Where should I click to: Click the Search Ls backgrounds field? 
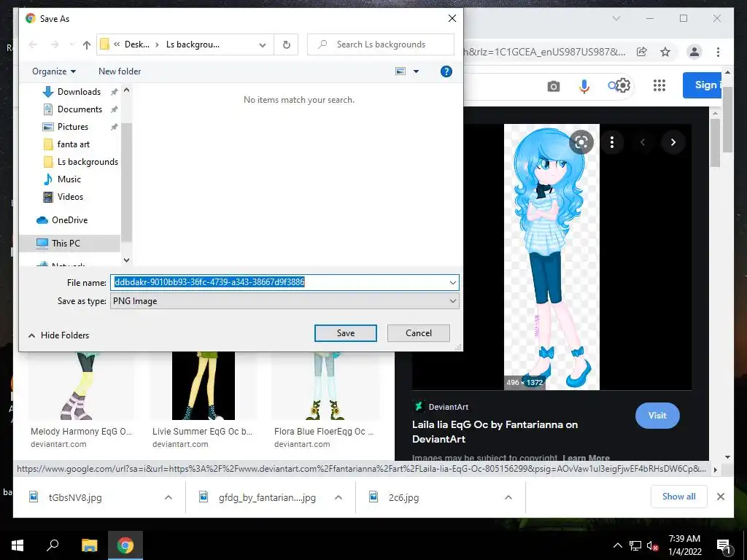pos(381,44)
